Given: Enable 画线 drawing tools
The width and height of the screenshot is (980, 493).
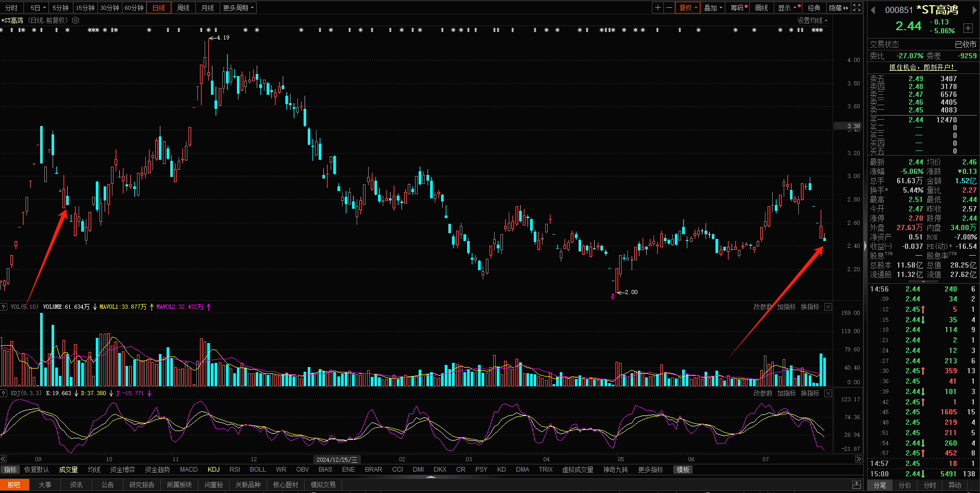Looking at the screenshot, I should click(761, 8).
